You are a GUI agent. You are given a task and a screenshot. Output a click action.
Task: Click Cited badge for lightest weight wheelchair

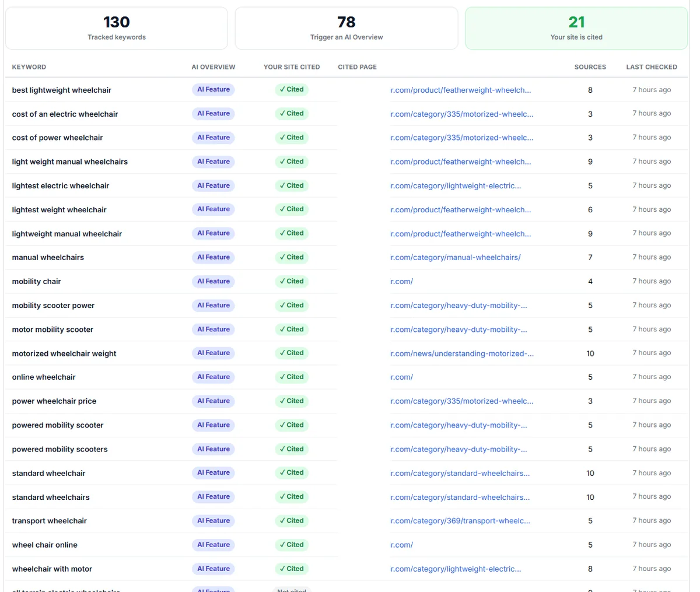pos(292,209)
